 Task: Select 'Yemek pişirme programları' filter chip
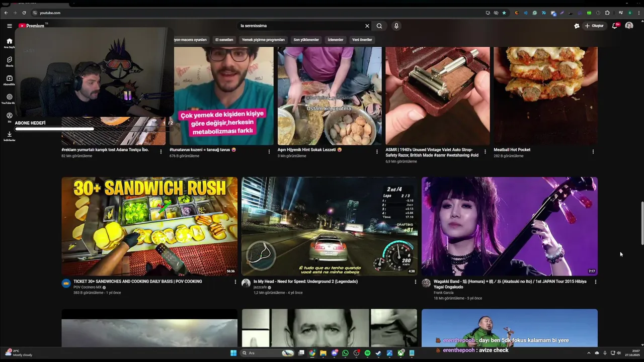tap(263, 40)
